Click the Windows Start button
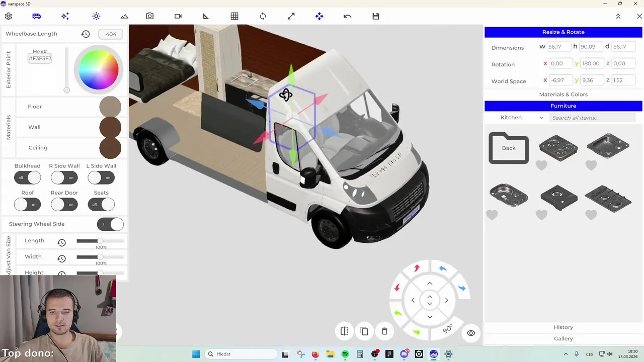Image resolution: width=644 pixels, height=362 pixels. coord(196,354)
